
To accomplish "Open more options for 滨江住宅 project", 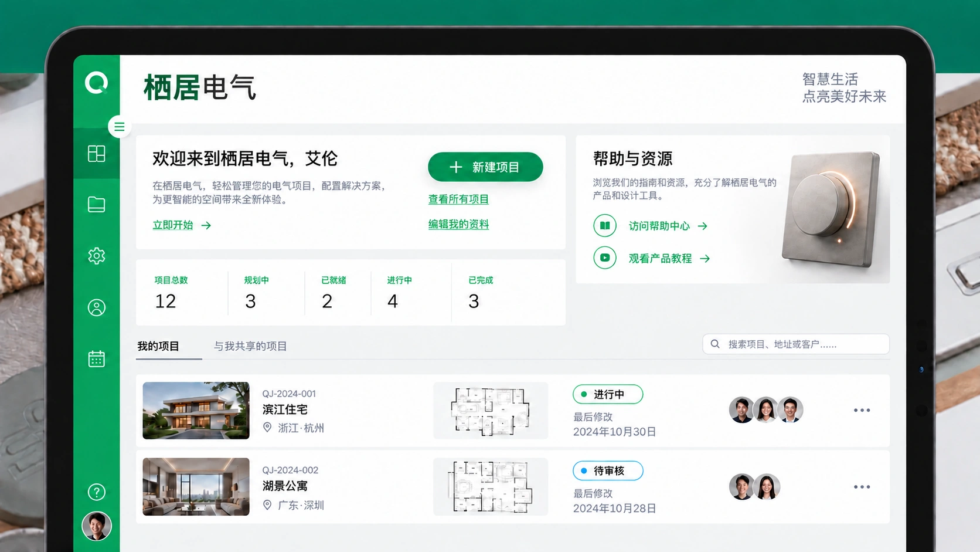I will (862, 410).
